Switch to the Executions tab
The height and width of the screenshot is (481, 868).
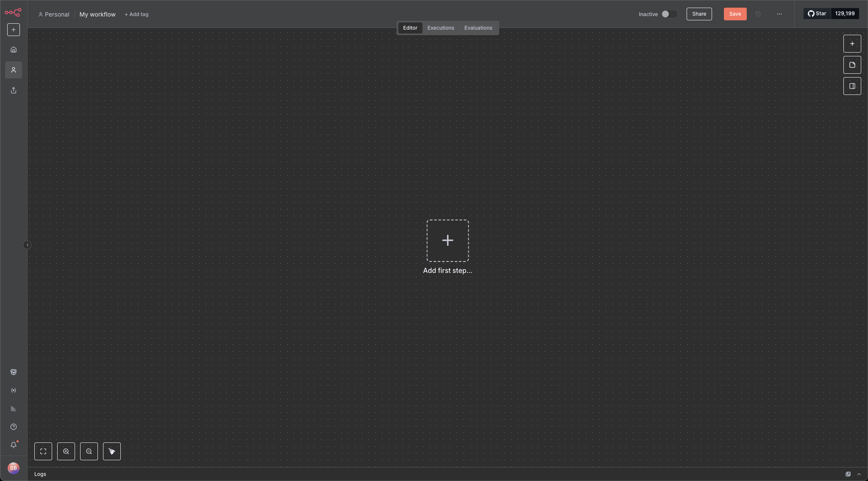(x=441, y=28)
